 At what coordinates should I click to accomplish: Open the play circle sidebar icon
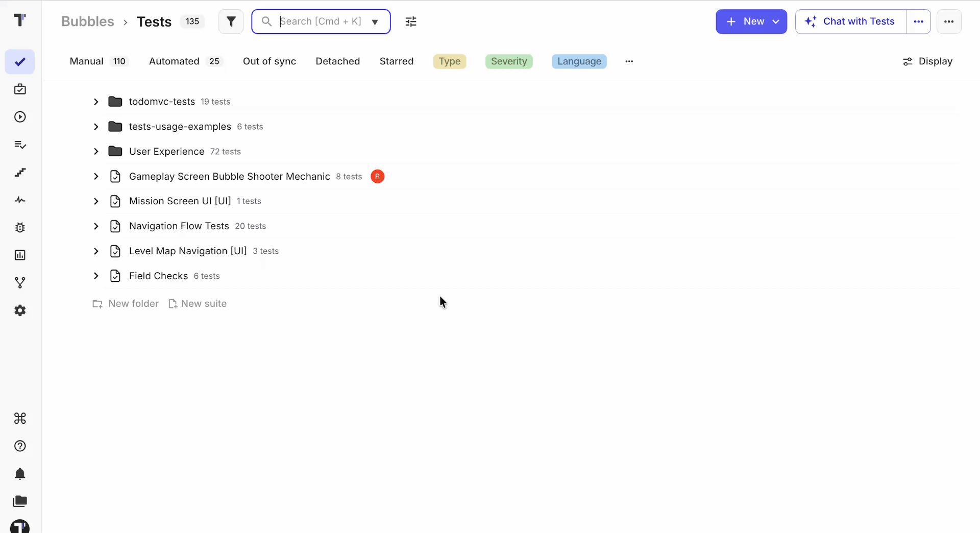(20, 117)
